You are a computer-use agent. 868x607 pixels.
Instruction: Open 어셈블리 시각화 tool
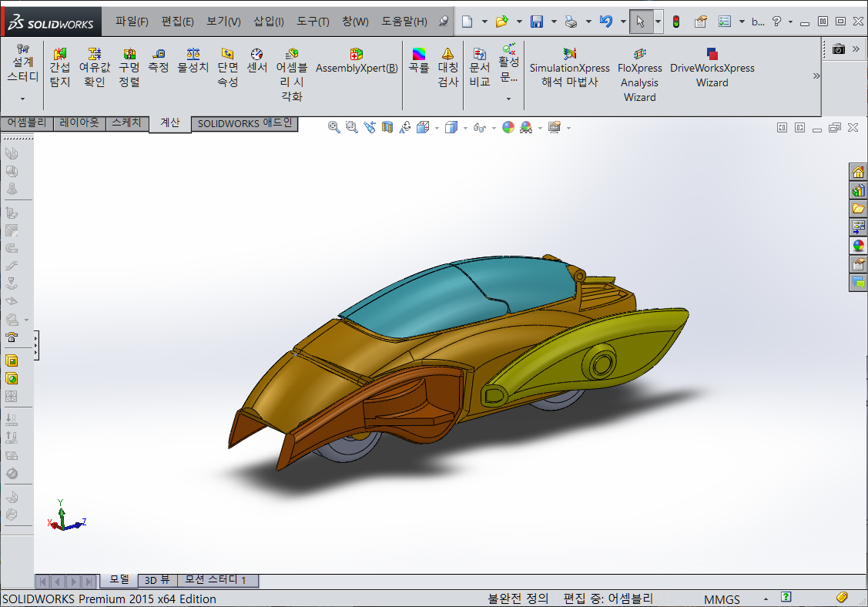point(292,75)
